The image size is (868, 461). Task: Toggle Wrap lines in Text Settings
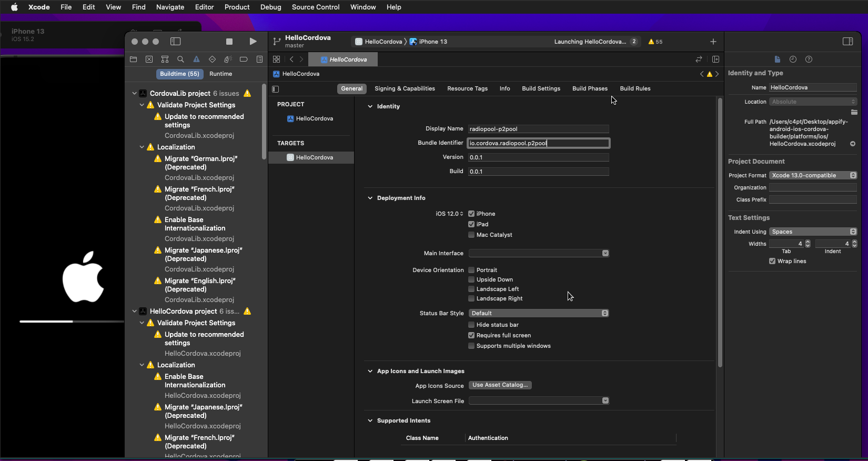772,261
